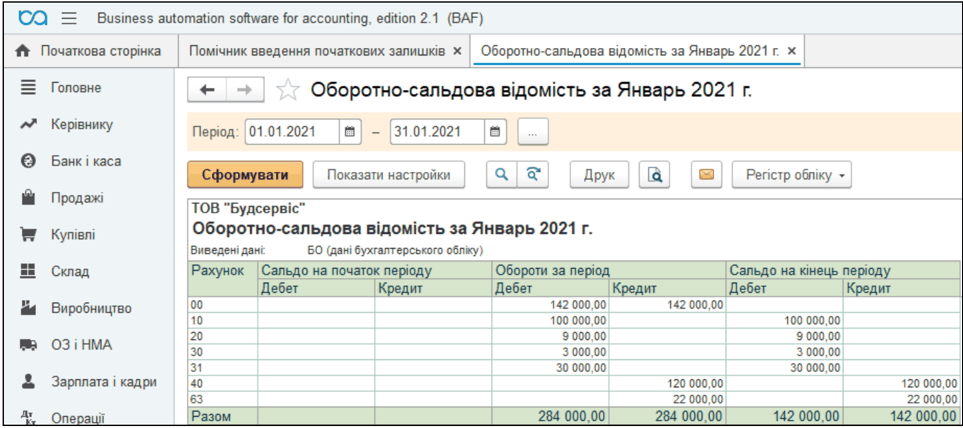The width and height of the screenshot is (963, 428).
Task: Close the Помічник введення початкових залишків tab
Action: pyautogui.click(x=457, y=50)
